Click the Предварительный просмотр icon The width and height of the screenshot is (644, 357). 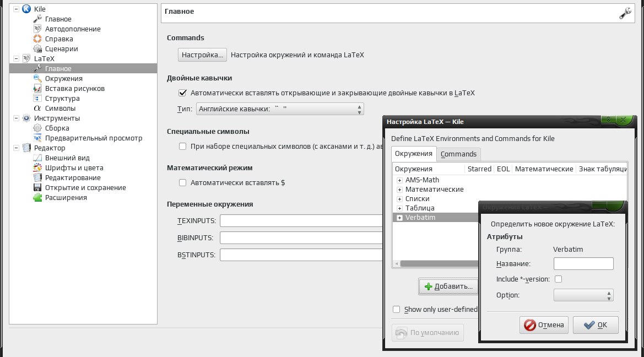point(37,138)
